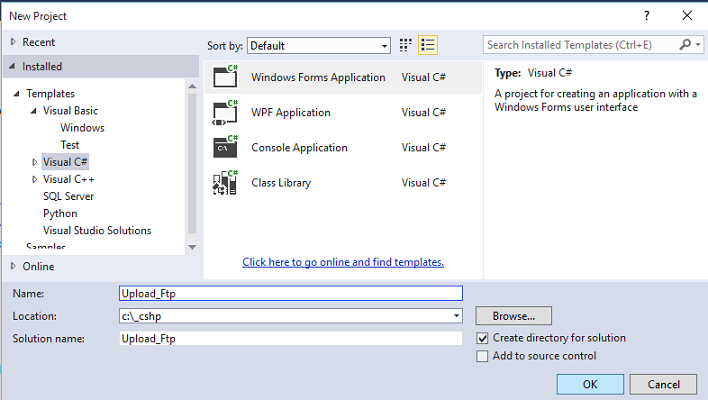Select the Visual C# template category
The height and width of the screenshot is (400, 708).
tap(65, 162)
